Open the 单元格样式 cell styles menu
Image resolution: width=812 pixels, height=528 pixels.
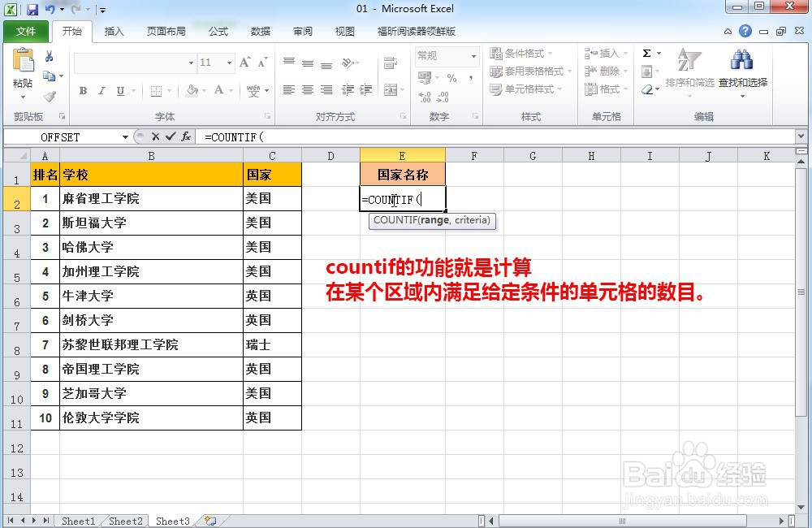tap(526, 89)
